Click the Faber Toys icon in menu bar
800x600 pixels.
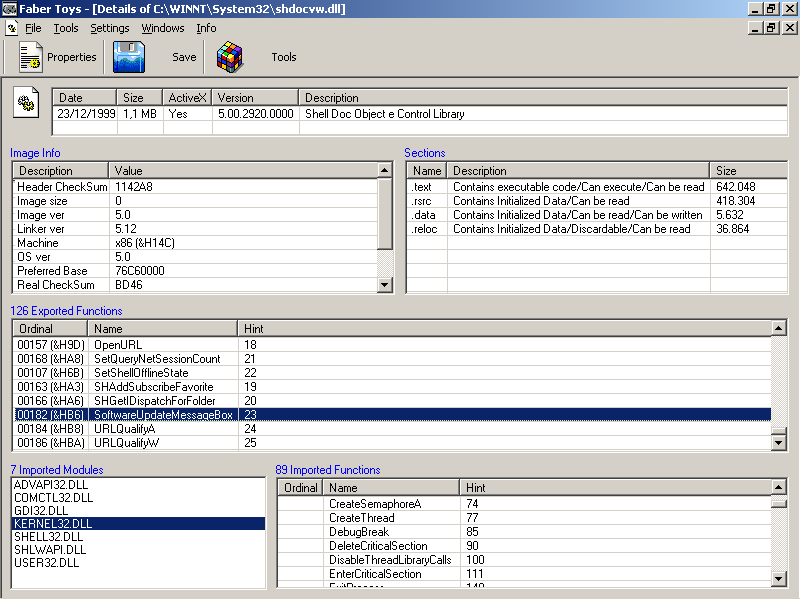(x=11, y=28)
